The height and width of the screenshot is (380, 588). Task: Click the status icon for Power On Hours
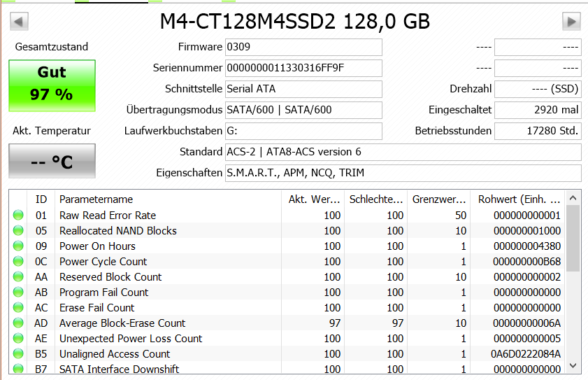[18, 246]
